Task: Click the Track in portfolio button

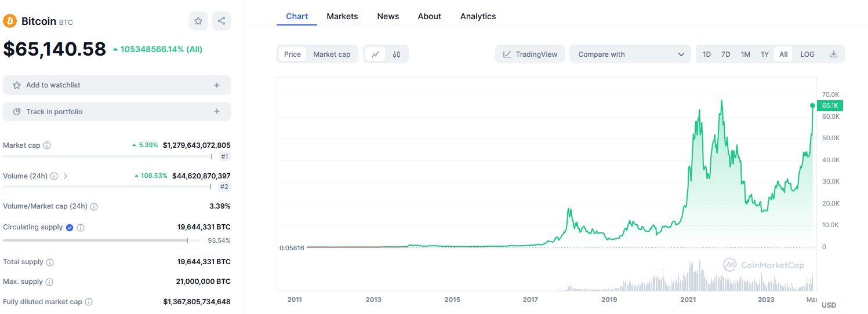Action: point(117,112)
